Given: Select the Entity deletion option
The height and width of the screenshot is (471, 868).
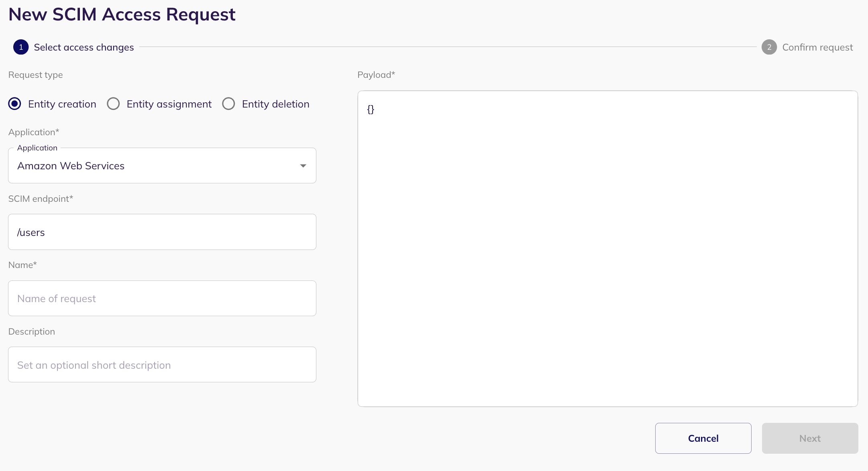Looking at the screenshot, I should 228,104.
